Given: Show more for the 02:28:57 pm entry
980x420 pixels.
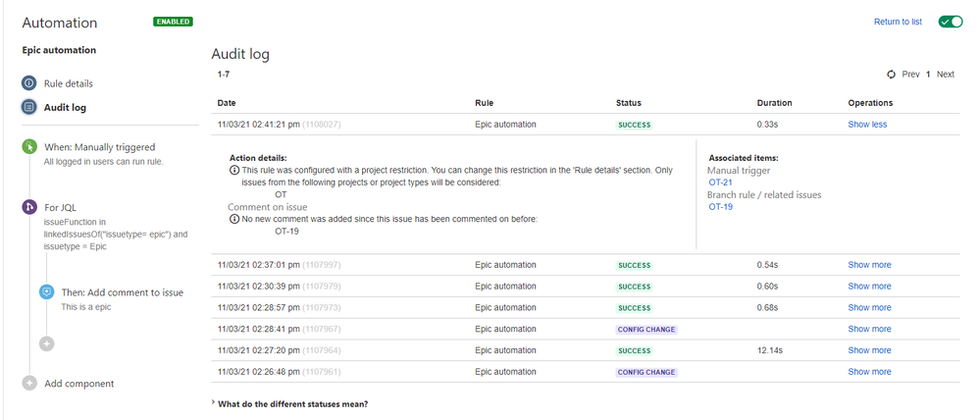Looking at the screenshot, I should click(869, 307).
